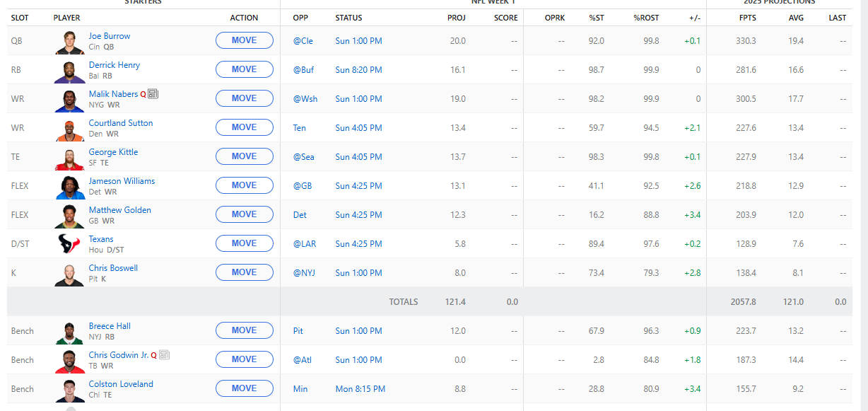Click the Q injury tag next to Chris Godwin Jr.
The image size is (868, 411).
click(153, 356)
